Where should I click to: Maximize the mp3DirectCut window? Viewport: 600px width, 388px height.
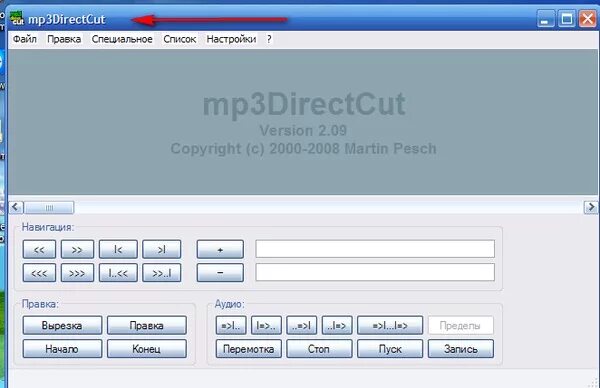click(x=567, y=18)
